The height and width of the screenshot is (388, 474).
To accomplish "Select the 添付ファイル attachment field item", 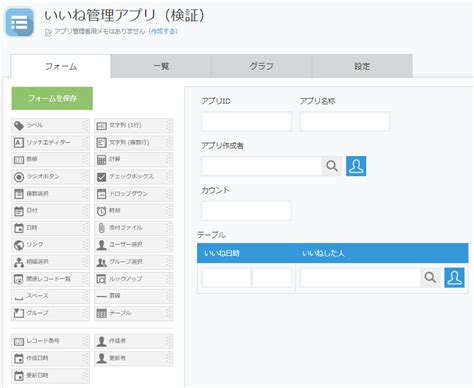I will click(133, 228).
